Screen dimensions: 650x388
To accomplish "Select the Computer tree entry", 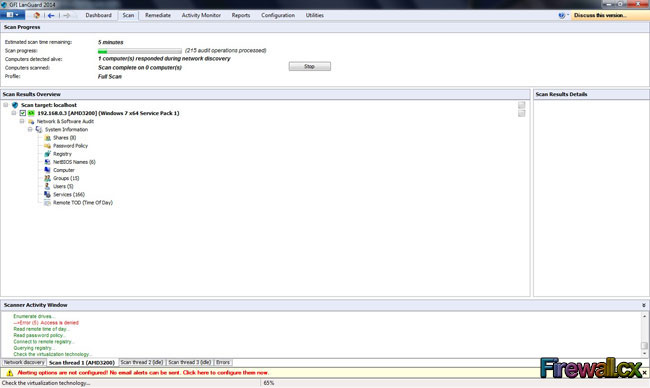I will 63,170.
